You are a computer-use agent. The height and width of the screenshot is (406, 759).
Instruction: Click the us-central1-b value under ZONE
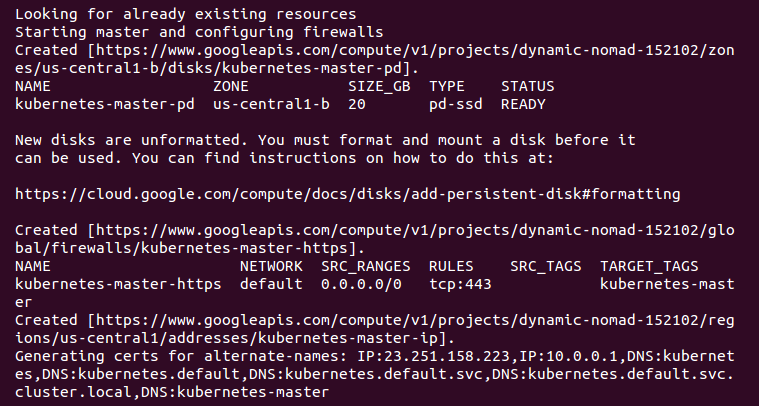[274, 104]
